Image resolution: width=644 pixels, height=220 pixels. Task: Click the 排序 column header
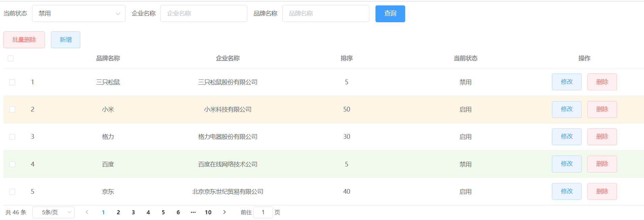click(346, 58)
